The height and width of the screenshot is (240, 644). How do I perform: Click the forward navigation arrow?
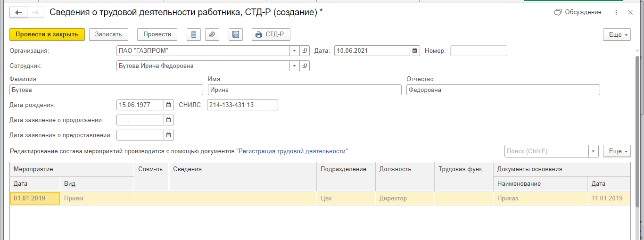[x=35, y=12]
